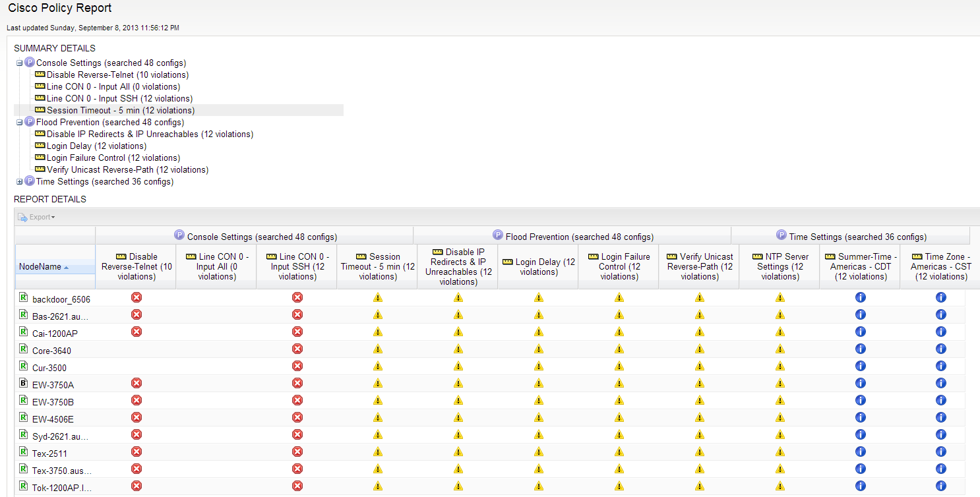Select Disable IP Redirects & IP Unreachables in summary tree
Image resolution: width=980 pixels, height=497 pixels.
[150, 134]
